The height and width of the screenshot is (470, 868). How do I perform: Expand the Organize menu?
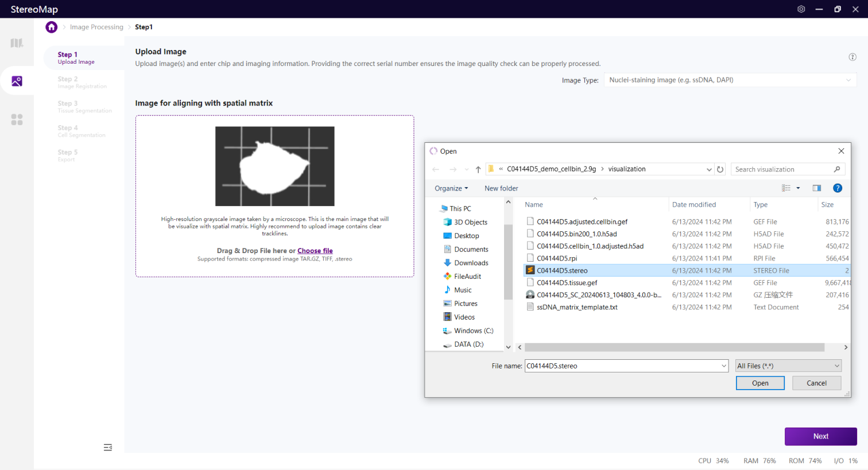click(451, 188)
